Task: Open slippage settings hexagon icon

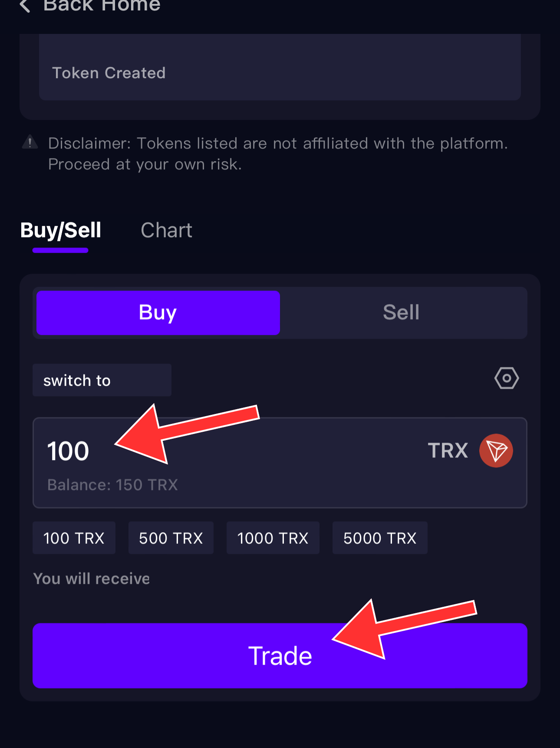Action: point(506,378)
